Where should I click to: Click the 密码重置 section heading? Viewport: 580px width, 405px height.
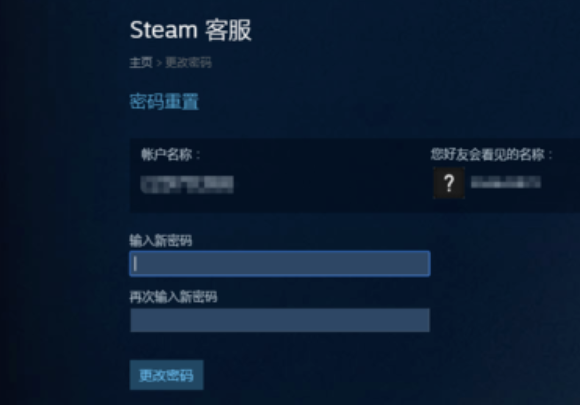[x=164, y=101]
